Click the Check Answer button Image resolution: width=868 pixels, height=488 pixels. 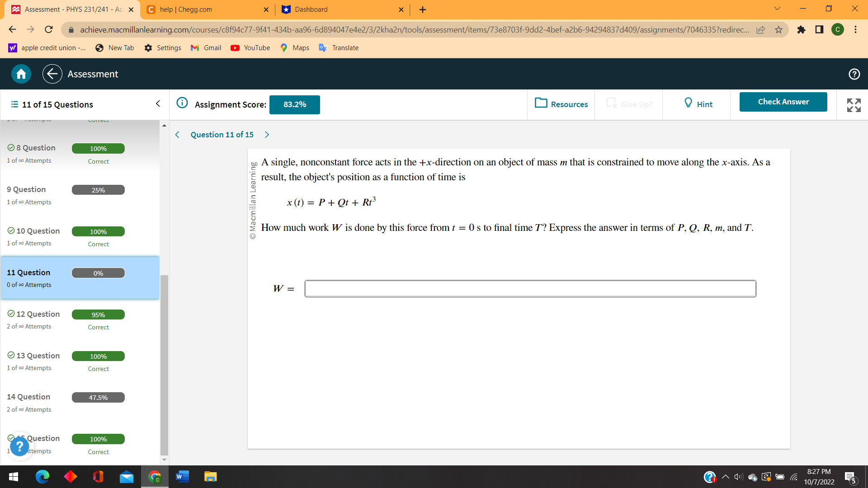783,102
